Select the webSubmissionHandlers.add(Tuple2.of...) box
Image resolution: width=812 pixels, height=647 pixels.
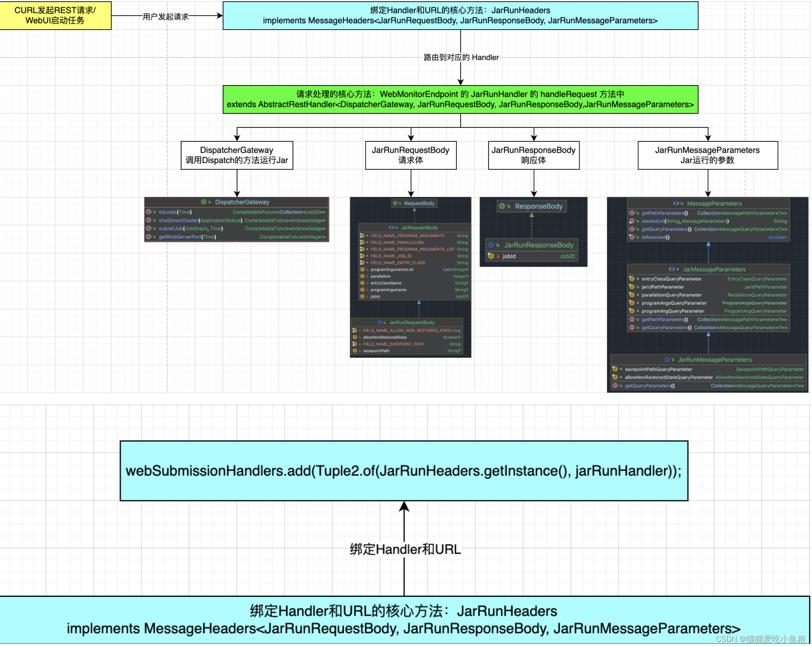tap(404, 471)
